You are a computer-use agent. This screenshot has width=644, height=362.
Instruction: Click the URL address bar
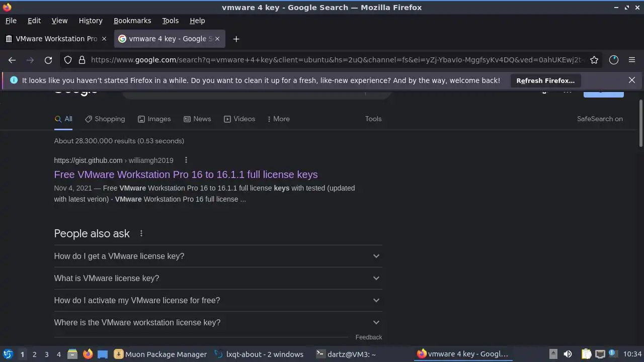[x=337, y=60]
